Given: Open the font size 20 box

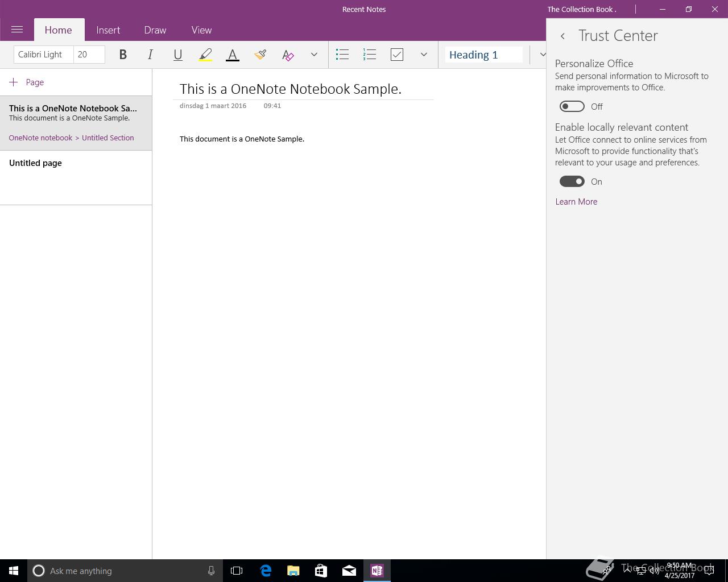Looking at the screenshot, I should [89, 55].
